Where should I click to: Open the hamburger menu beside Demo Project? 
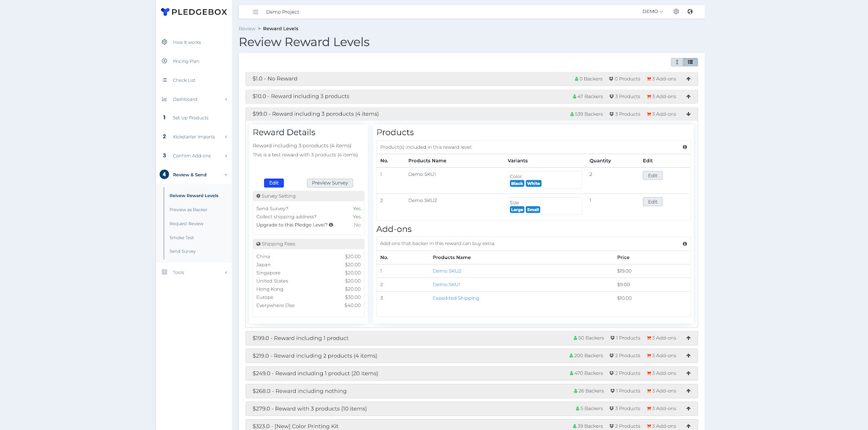coord(256,12)
